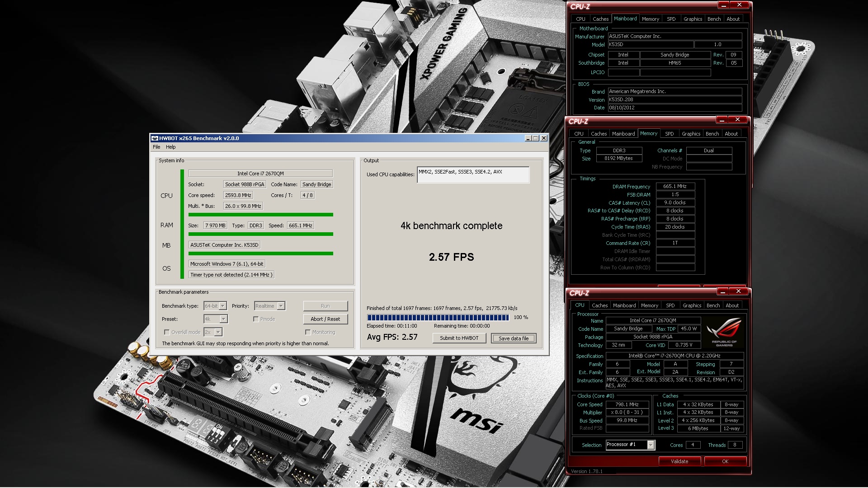Viewport: 868px width, 488px height.
Task: Click the Avg FPS: 2.57 text
Action: (x=392, y=337)
